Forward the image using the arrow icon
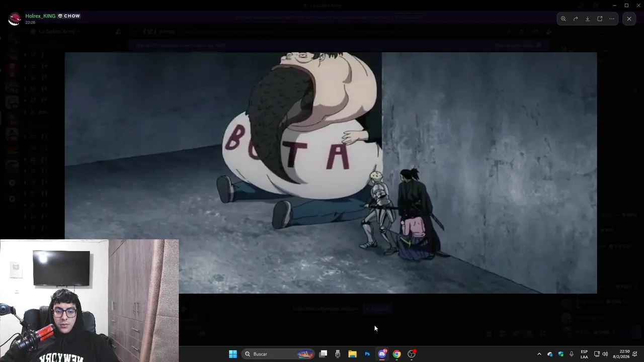644x362 pixels. [x=576, y=19]
